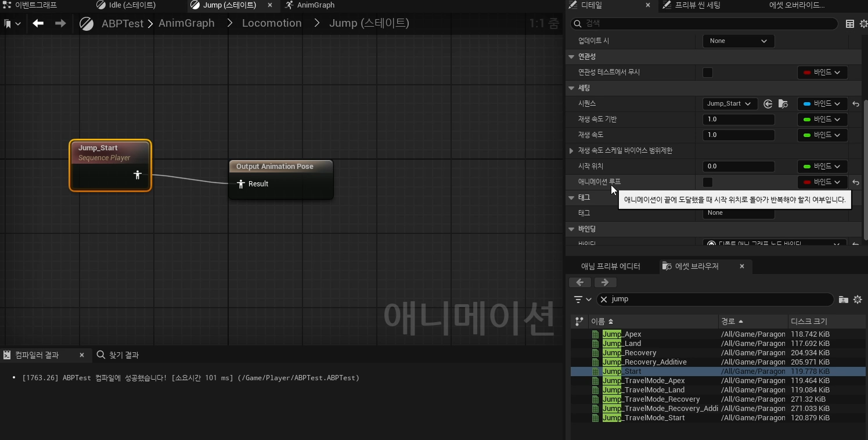The width and height of the screenshot is (868, 440).
Task: Click the details 검색 search field
Action: (x=704, y=24)
